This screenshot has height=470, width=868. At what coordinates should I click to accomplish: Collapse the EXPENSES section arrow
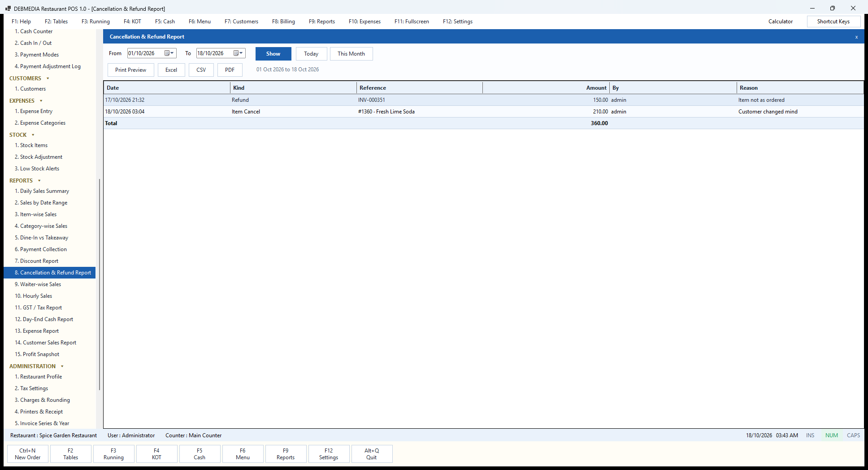click(41, 101)
